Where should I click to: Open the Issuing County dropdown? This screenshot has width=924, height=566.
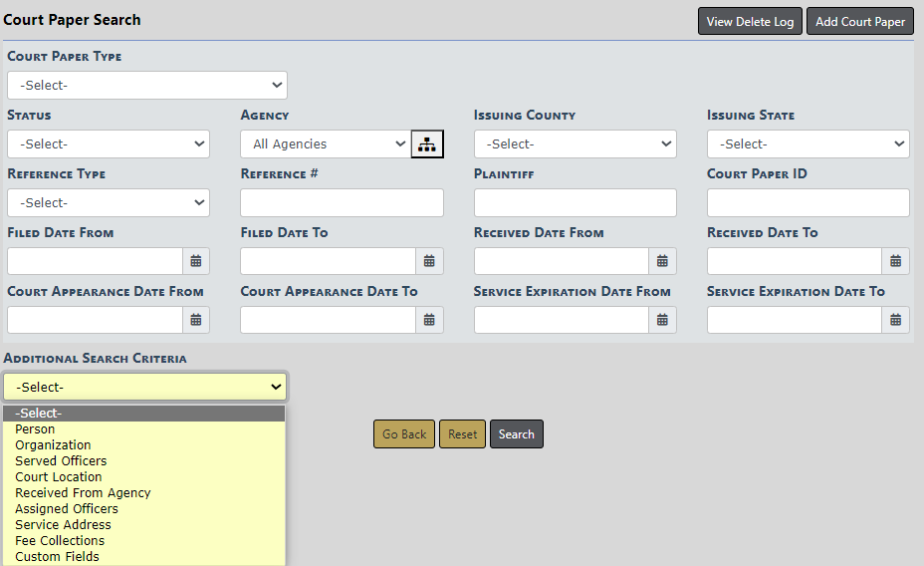coord(575,144)
